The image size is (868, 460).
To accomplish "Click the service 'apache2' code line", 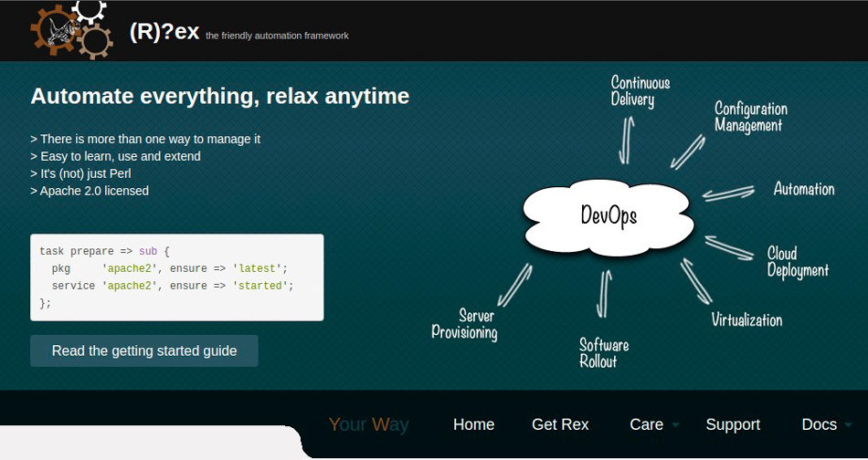I will [173, 286].
